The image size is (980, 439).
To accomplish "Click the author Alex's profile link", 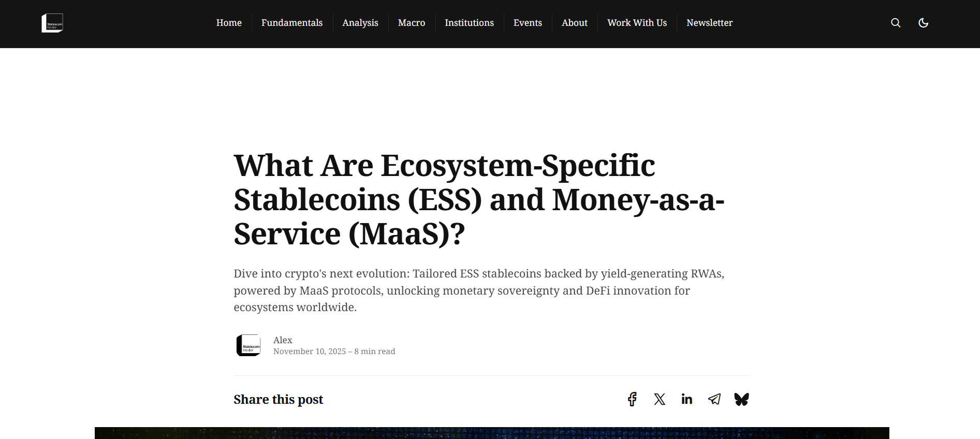I will [283, 340].
